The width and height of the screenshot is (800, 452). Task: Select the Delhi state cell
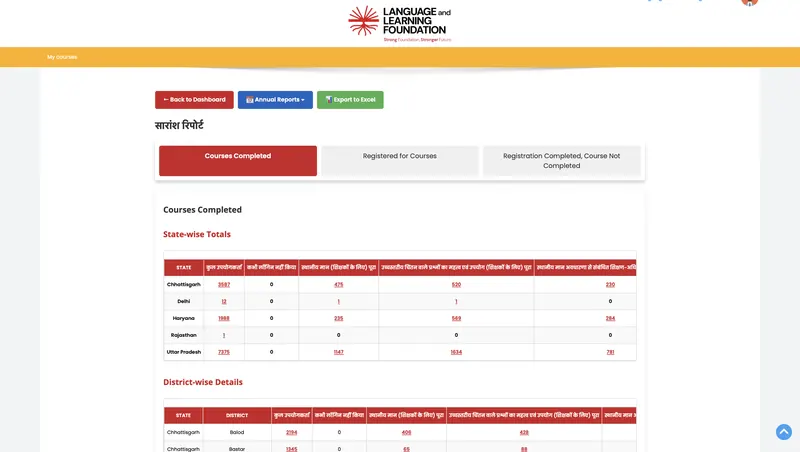[184, 302]
